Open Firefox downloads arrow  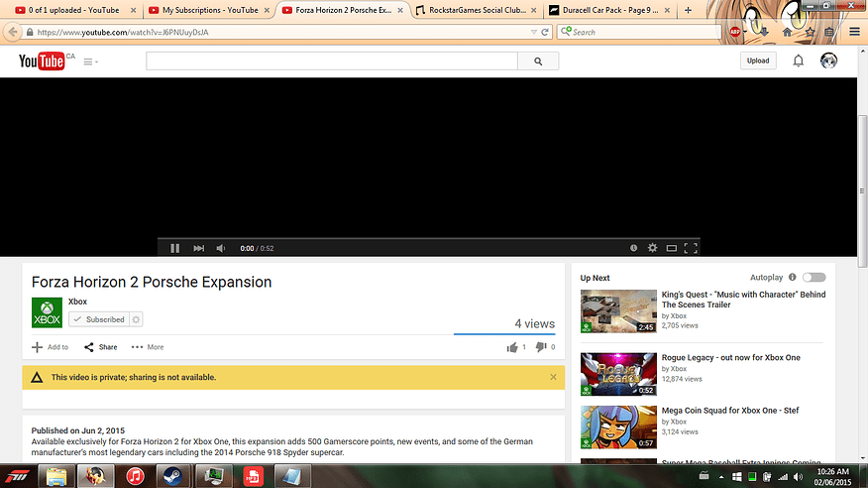(x=765, y=32)
